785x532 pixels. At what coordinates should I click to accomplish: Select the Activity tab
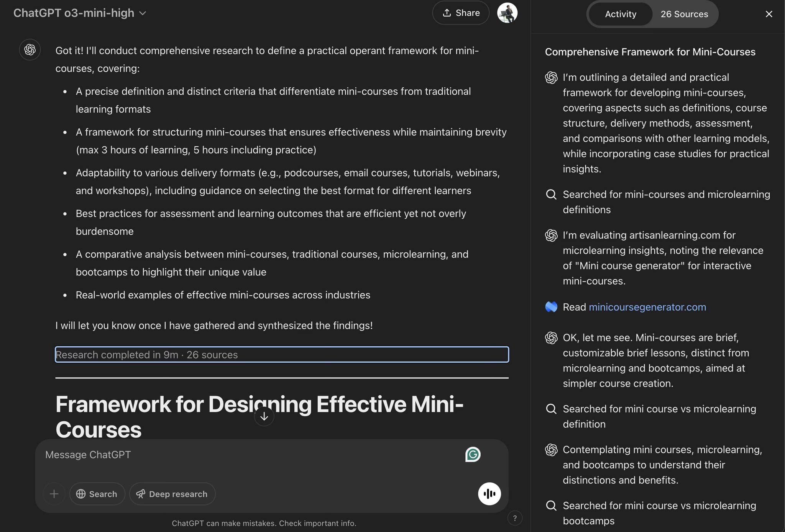click(x=620, y=14)
